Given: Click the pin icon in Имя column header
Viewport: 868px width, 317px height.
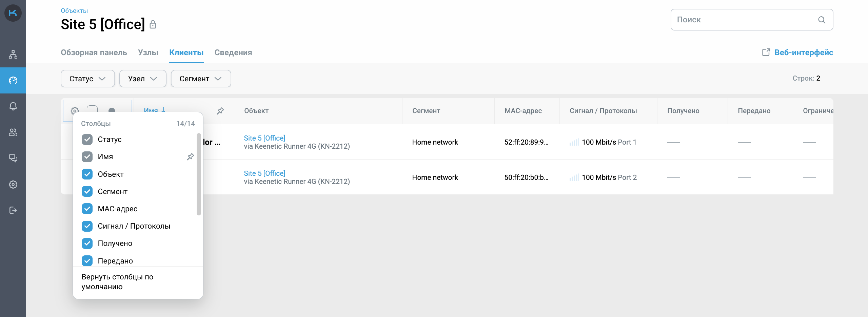Looking at the screenshot, I should coord(220,111).
